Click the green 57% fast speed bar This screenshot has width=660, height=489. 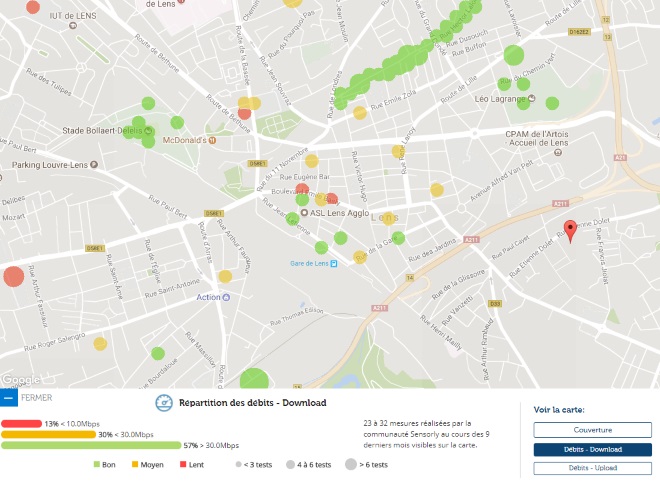[90, 445]
